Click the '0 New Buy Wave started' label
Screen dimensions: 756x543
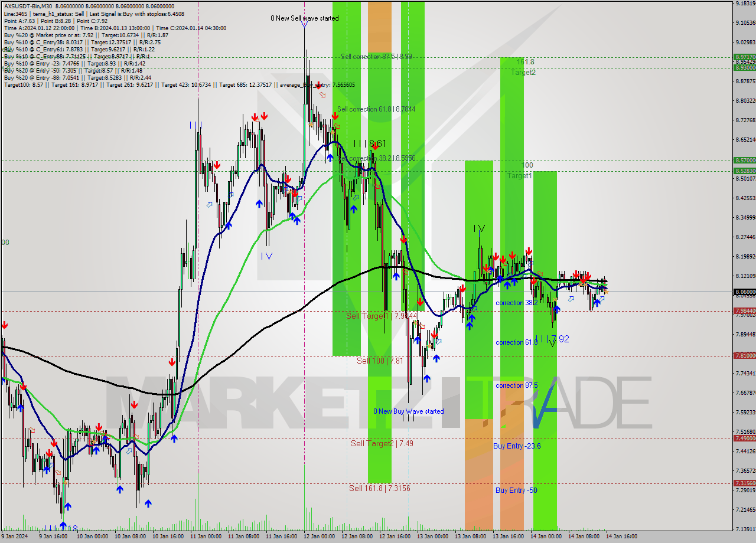coord(408,411)
